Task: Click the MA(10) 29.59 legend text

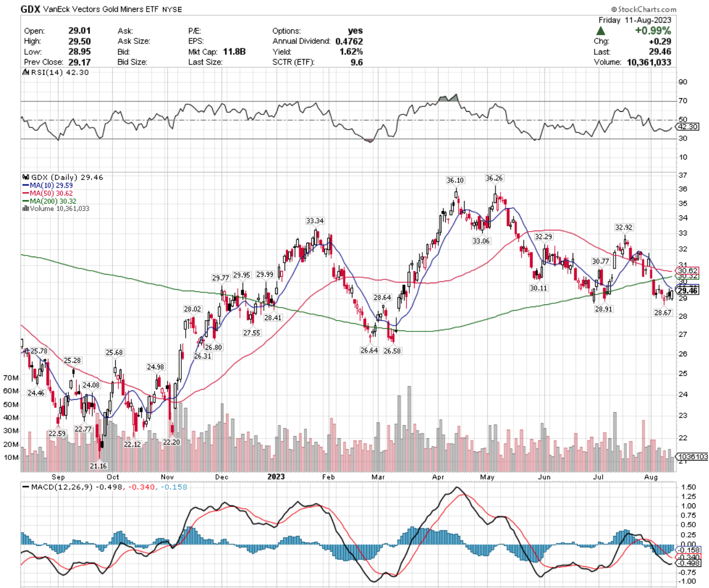Action: click(x=51, y=186)
